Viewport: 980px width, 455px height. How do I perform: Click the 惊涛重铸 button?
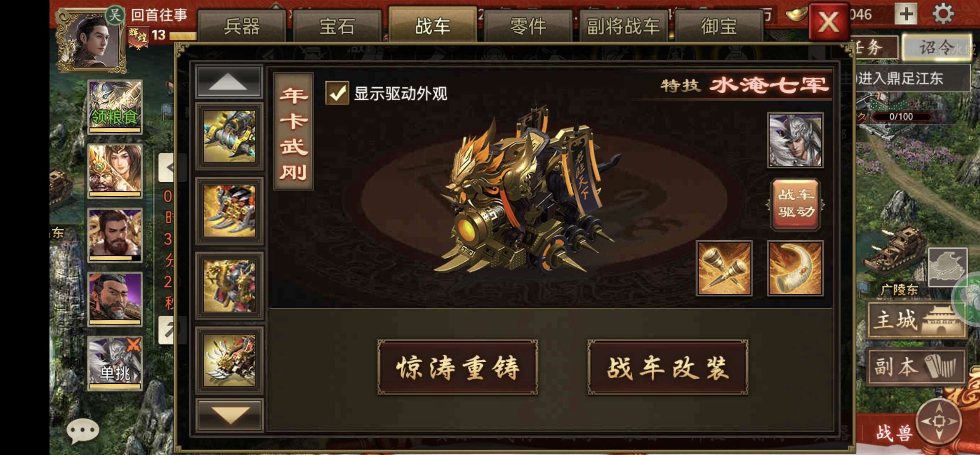coord(457,368)
